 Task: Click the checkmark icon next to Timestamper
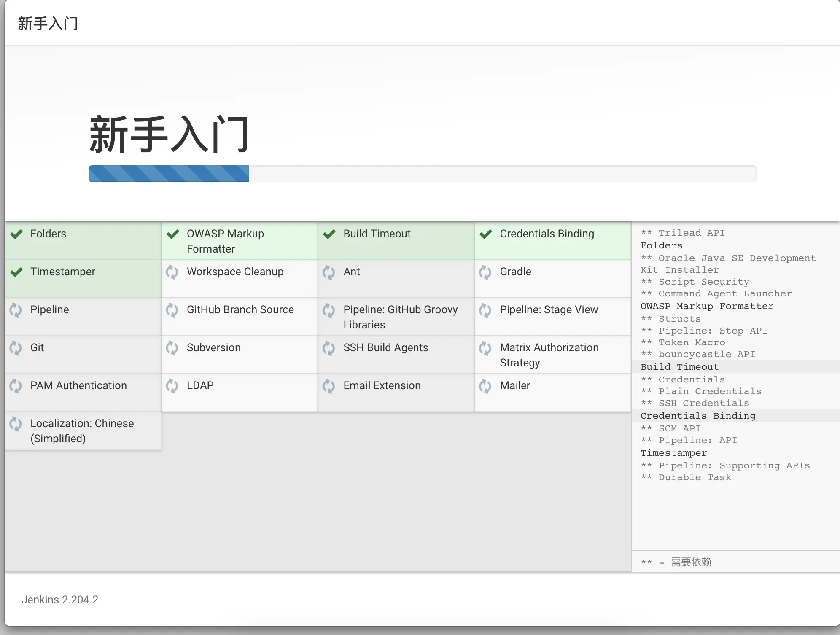pyautogui.click(x=16, y=272)
